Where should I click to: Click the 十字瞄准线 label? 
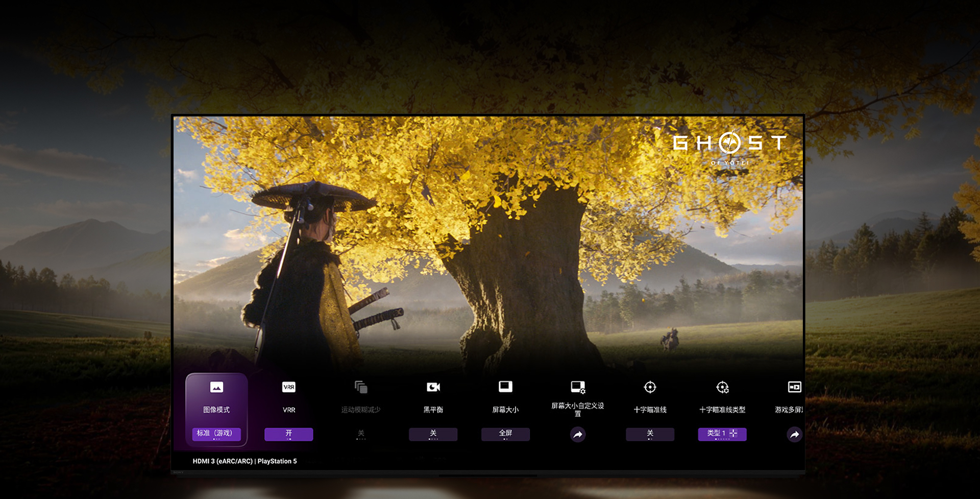[x=650, y=410]
